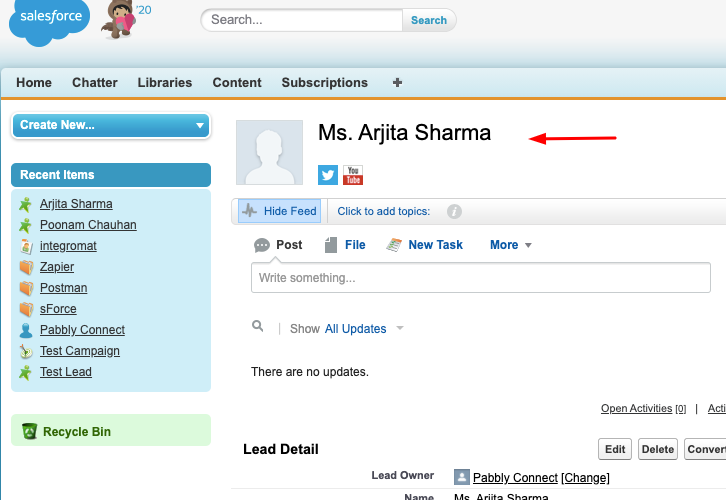The image size is (726, 500).
Task: Click the feed search magnifier icon
Action: pos(257,326)
